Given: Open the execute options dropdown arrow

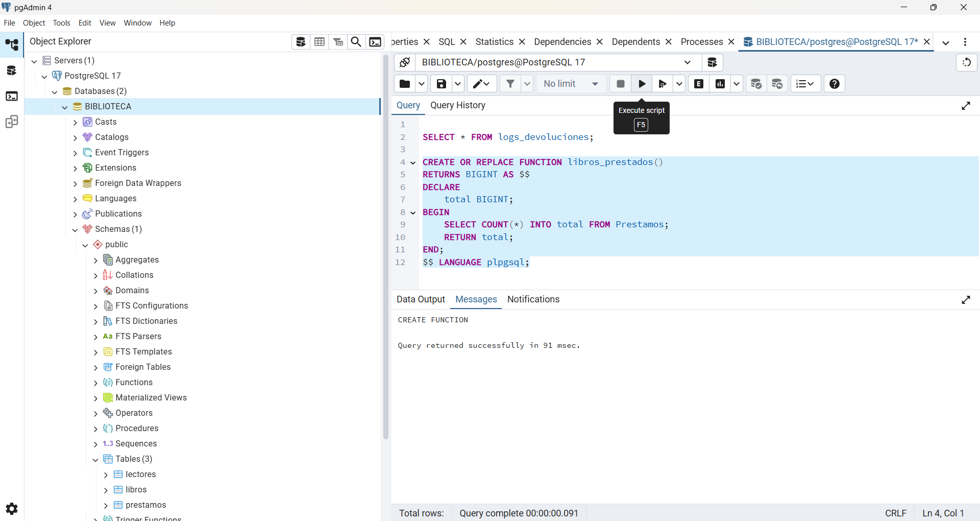Looking at the screenshot, I should click(x=679, y=84).
